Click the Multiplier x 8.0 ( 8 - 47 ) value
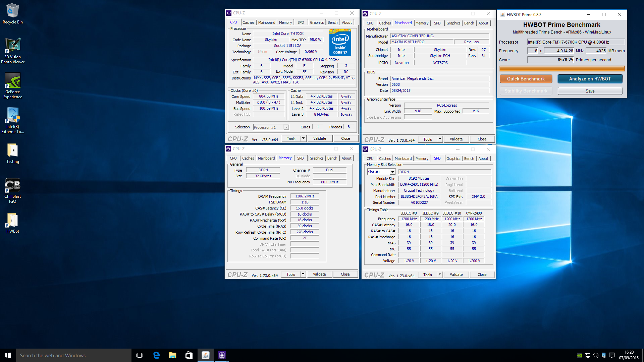644x362 pixels. (x=269, y=103)
